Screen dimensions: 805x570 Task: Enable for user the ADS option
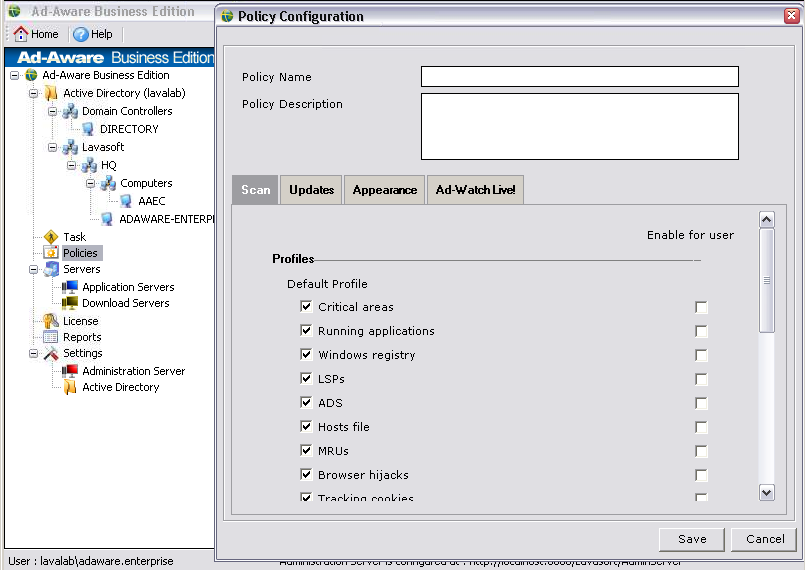pyautogui.click(x=701, y=403)
